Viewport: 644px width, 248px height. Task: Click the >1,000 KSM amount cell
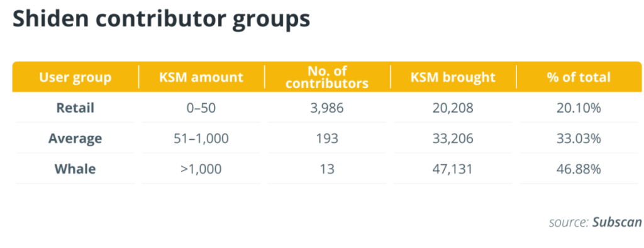pos(201,169)
